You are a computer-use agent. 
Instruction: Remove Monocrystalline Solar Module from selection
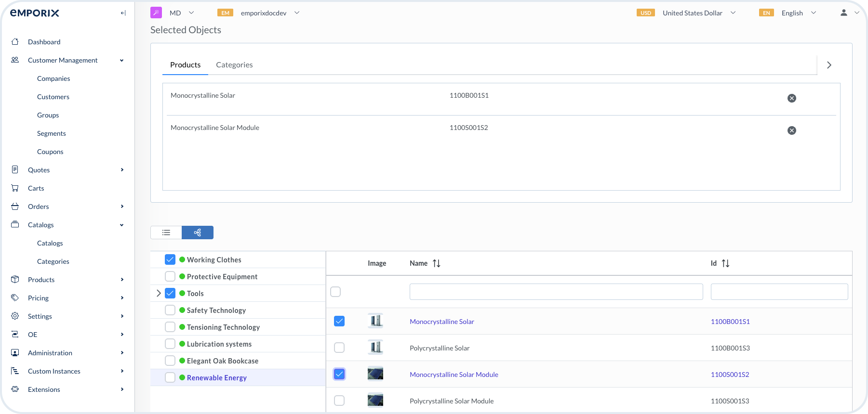click(x=791, y=130)
